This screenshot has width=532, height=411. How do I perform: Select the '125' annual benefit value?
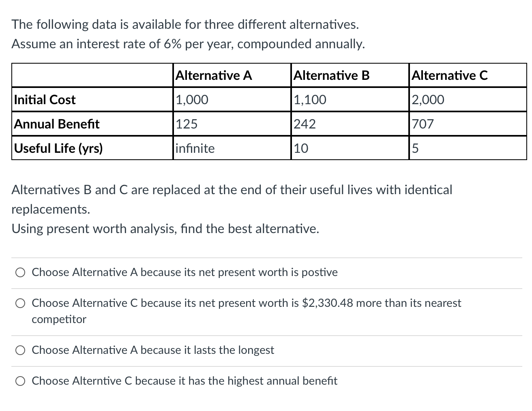187,124
